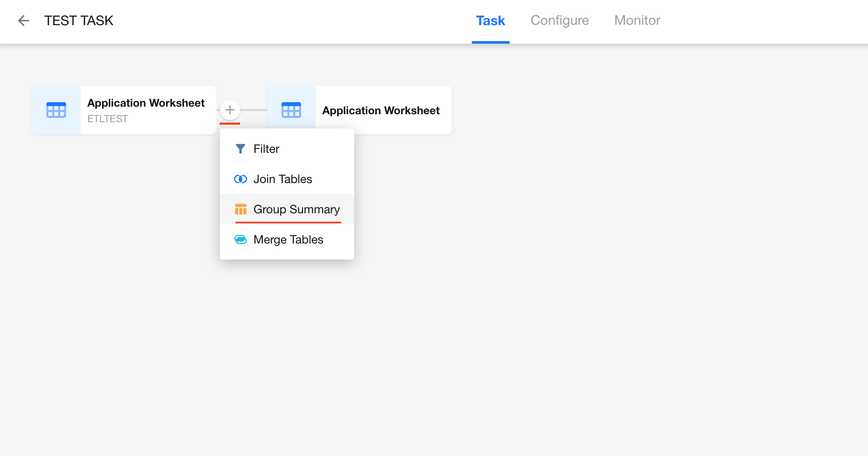Select the second Application Worksheet node
The width and height of the screenshot is (868, 456).
381,110
